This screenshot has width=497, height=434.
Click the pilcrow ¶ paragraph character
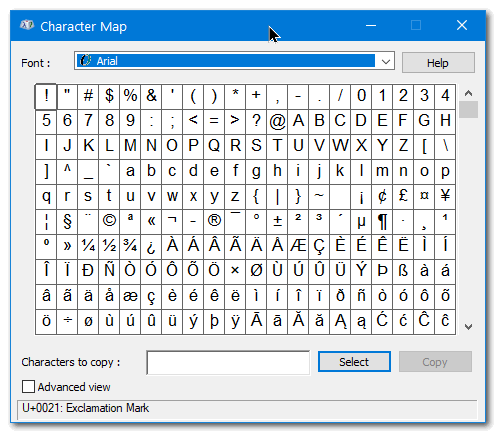(x=382, y=221)
